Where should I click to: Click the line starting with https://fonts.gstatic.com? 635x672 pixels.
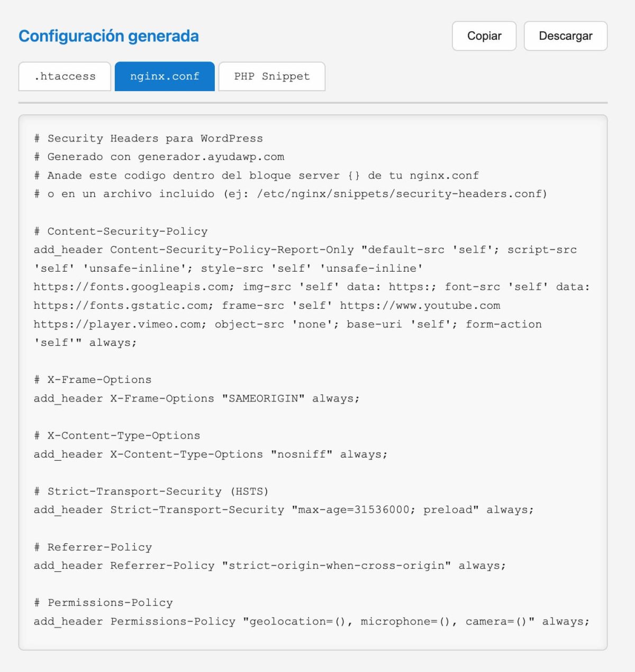point(267,306)
